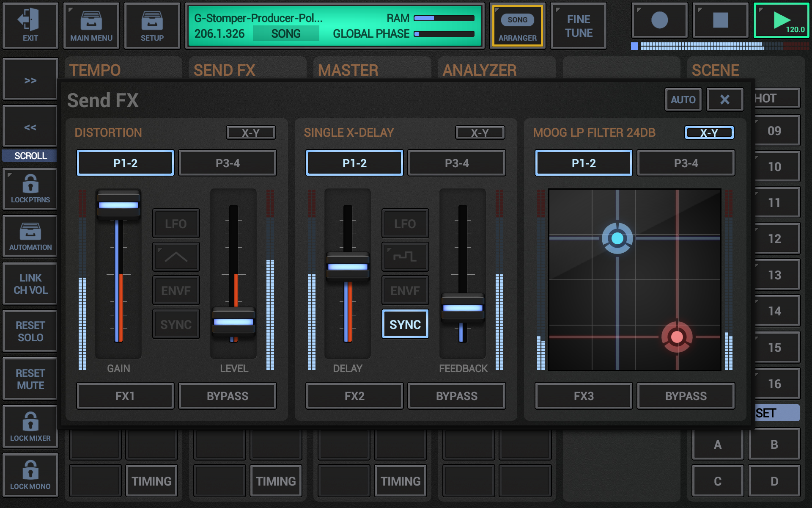The height and width of the screenshot is (508, 812).
Task: Disable SYNC on the Single X-Delay
Action: click(405, 324)
